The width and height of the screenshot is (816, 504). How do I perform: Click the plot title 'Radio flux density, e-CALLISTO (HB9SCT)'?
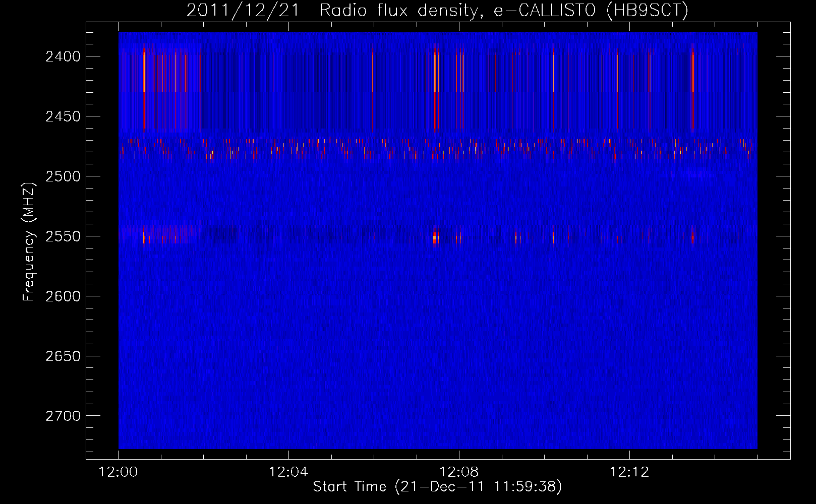pyautogui.click(x=504, y=10)
